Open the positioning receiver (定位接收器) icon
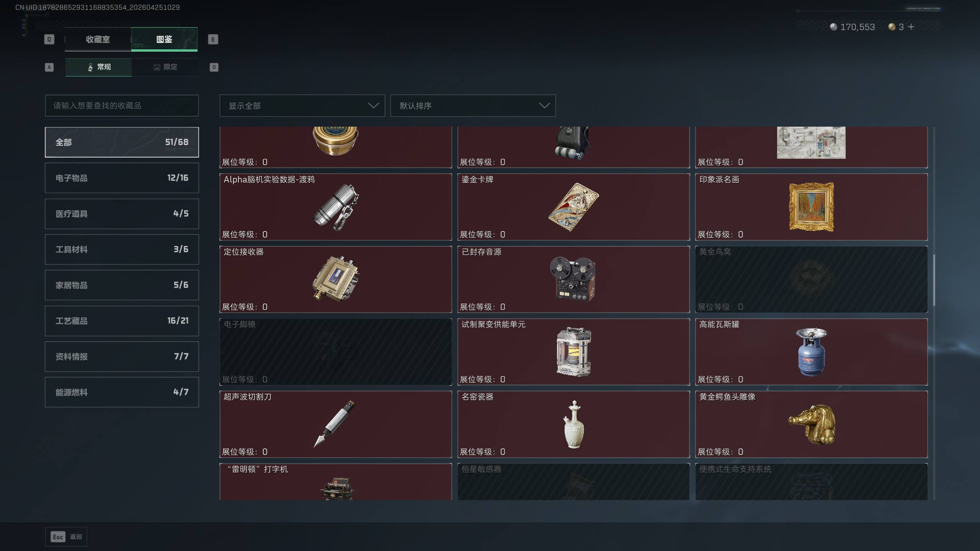 coord(336,279)
